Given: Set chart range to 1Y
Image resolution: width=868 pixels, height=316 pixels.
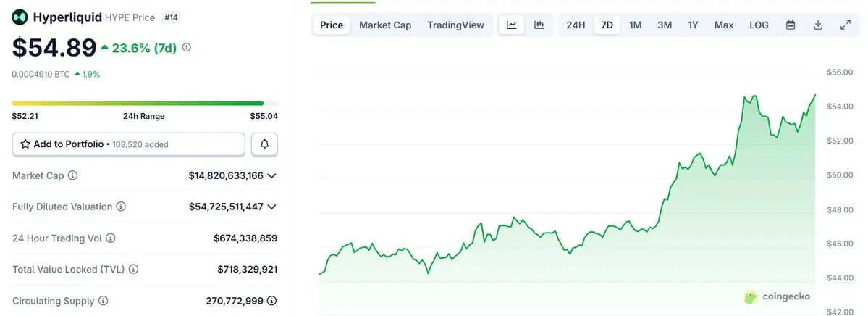Looking at the screenshot, I should click(x=693, y=25).
